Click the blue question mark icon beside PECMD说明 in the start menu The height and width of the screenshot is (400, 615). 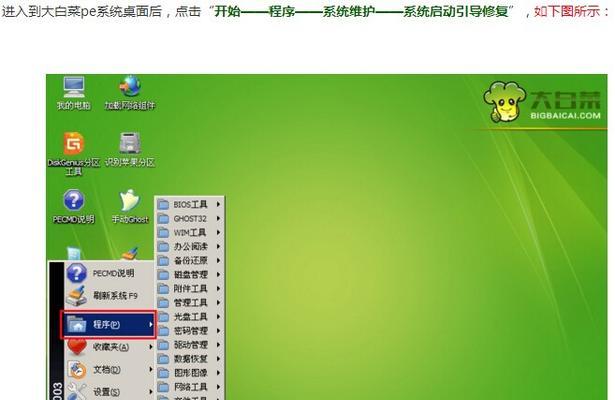pyautogui.click(x=76, y=273)
